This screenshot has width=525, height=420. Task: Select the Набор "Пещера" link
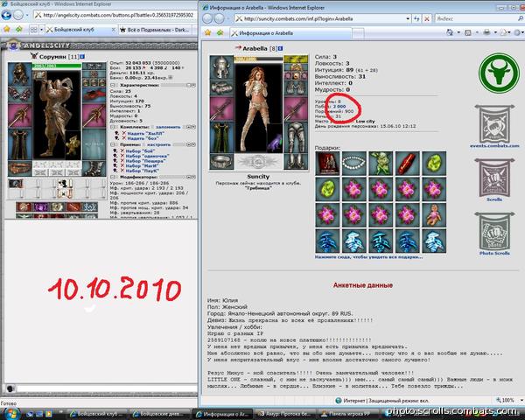pyautogui.click(x=145, y=161)
